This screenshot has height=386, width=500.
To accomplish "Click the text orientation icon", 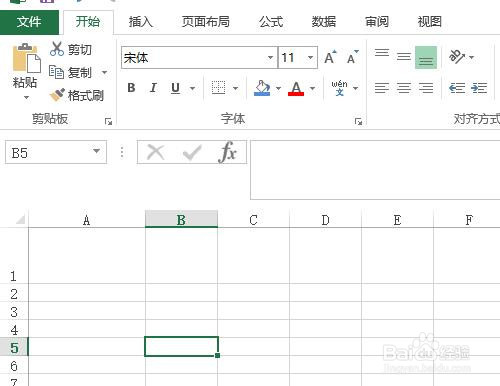I will pos(457,57).
